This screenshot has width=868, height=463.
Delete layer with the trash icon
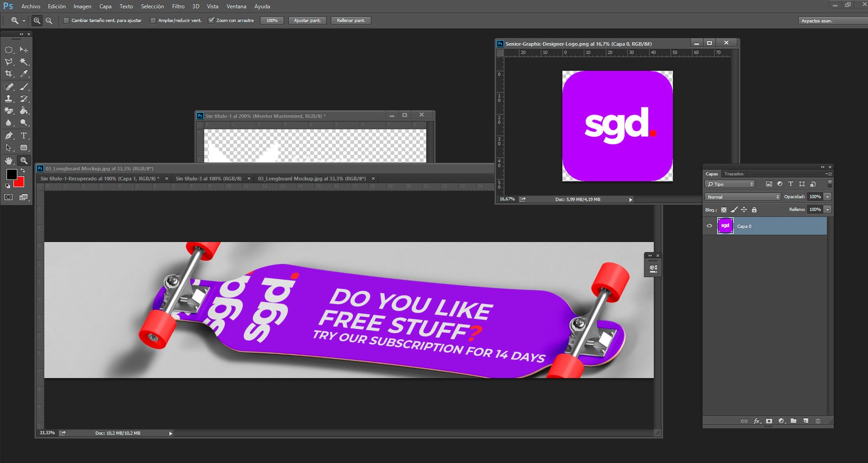coord(818,421)
